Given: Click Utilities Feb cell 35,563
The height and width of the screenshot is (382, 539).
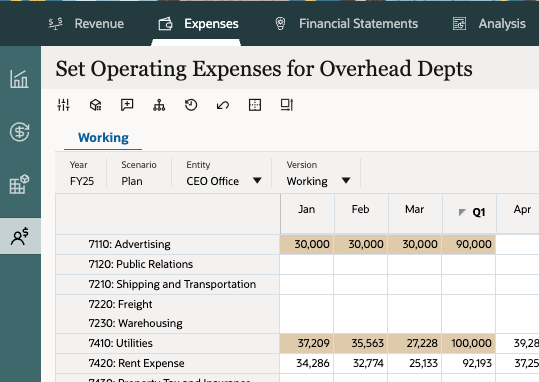Looking at the screenshot, I should 361,343.
